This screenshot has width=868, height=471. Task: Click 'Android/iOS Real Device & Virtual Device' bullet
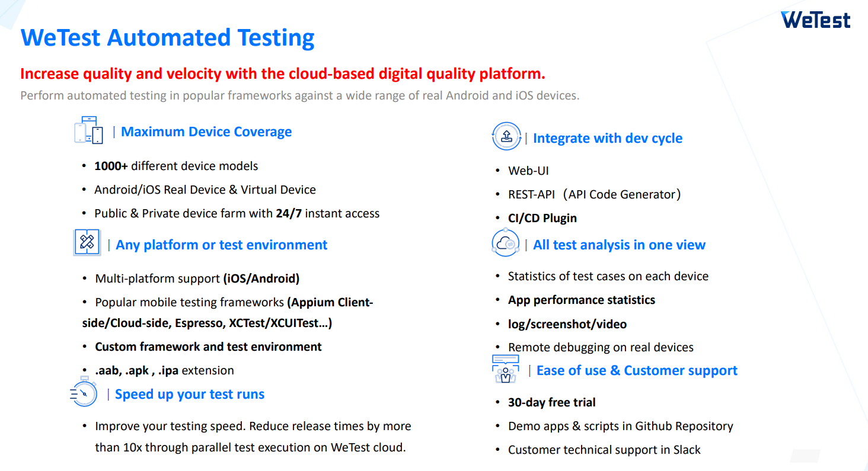pyautogui.click(x=205, y=190)
